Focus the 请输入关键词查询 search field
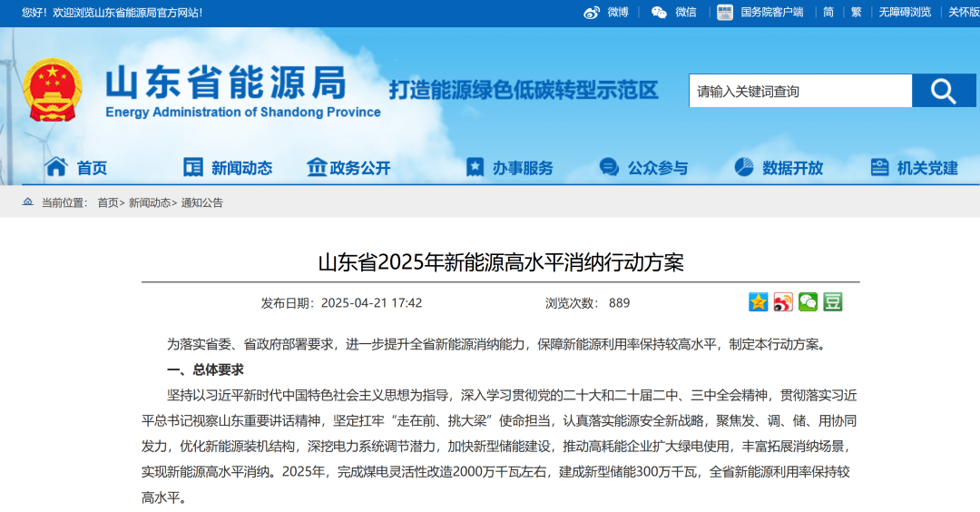This screenshot has width=980, height=512. coord(799,91)
